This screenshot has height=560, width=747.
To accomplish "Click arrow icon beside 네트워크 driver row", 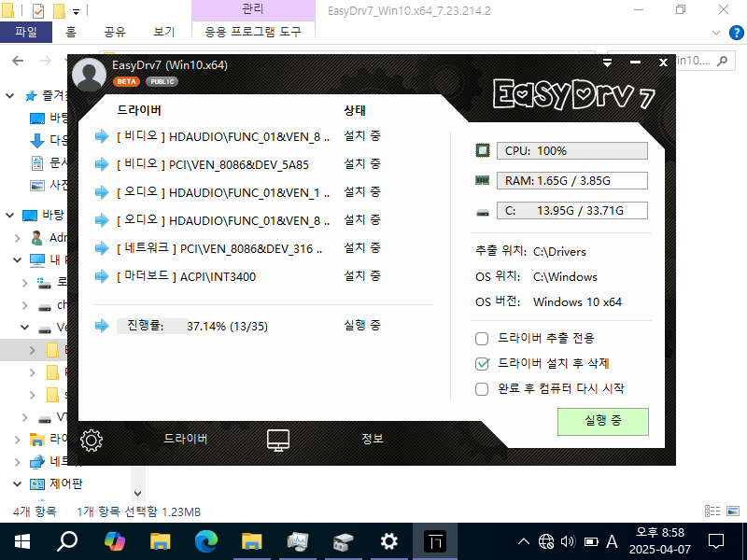I will (102, 248).
